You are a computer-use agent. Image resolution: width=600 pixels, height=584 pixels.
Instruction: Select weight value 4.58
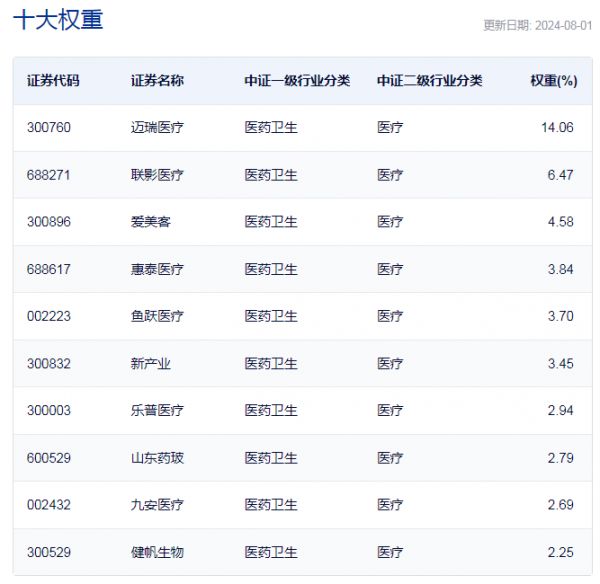[x=560, y=222]
